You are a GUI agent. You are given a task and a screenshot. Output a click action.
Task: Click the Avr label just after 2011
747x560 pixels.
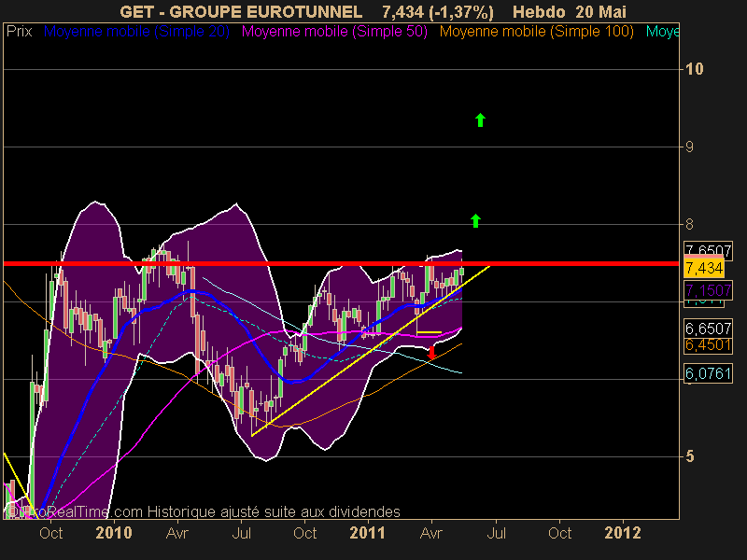pos(431,533)
